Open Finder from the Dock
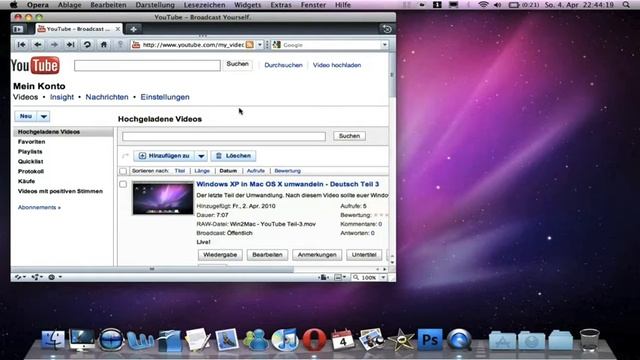Screen dimensions: 640x360 coord(52,340)
